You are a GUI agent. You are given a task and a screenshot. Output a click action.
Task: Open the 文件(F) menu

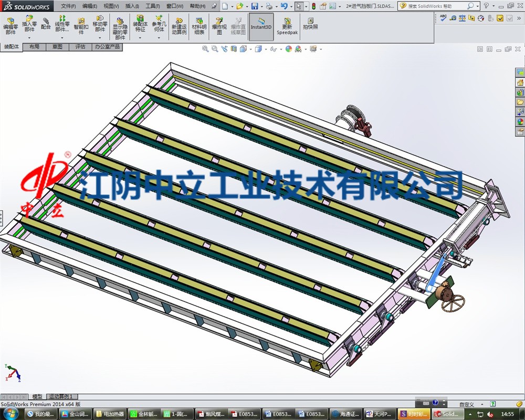pyautogui.click(x=68, y=6)
